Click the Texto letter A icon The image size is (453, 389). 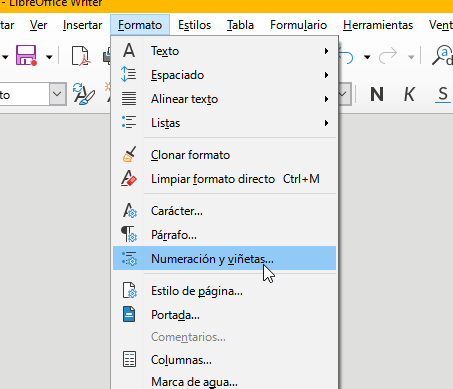129,51
